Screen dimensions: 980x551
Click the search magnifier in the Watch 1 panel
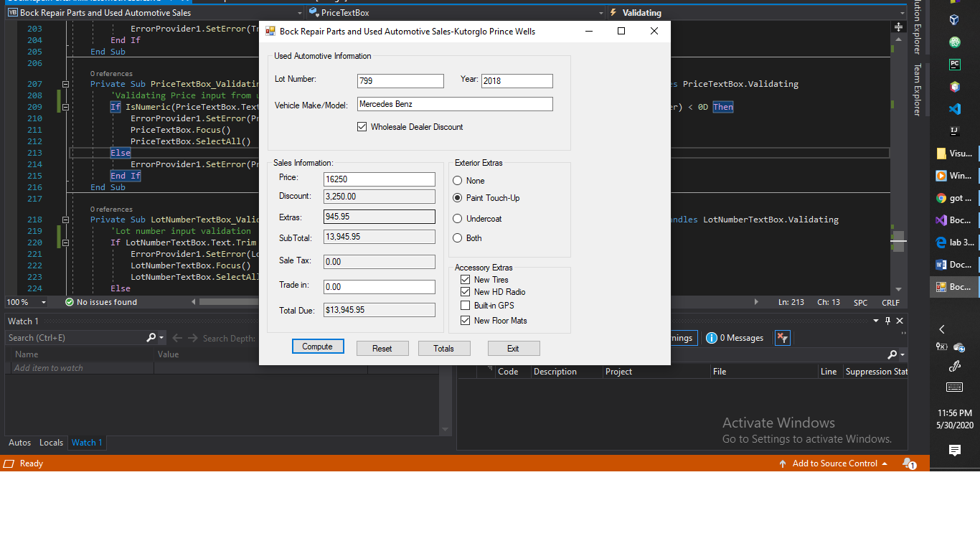pos(151,337)
